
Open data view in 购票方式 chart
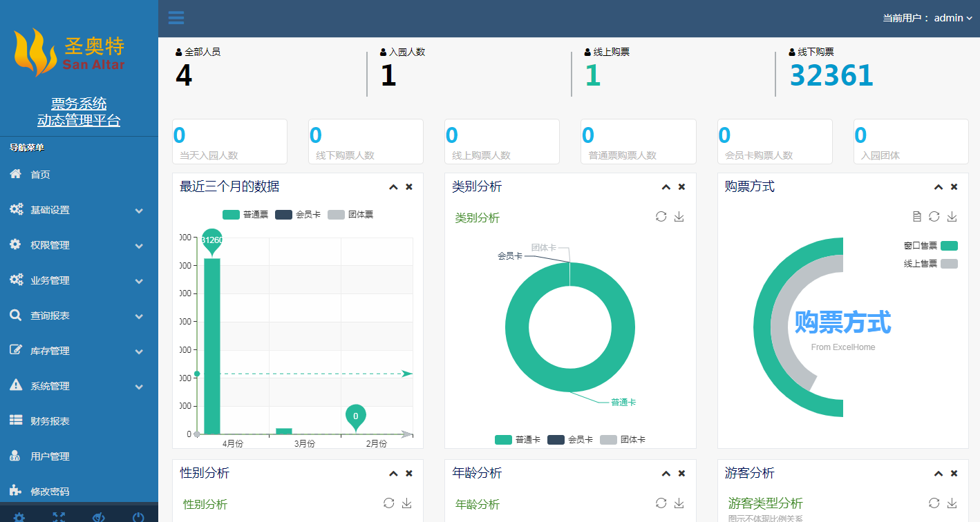tap(916, 217)
